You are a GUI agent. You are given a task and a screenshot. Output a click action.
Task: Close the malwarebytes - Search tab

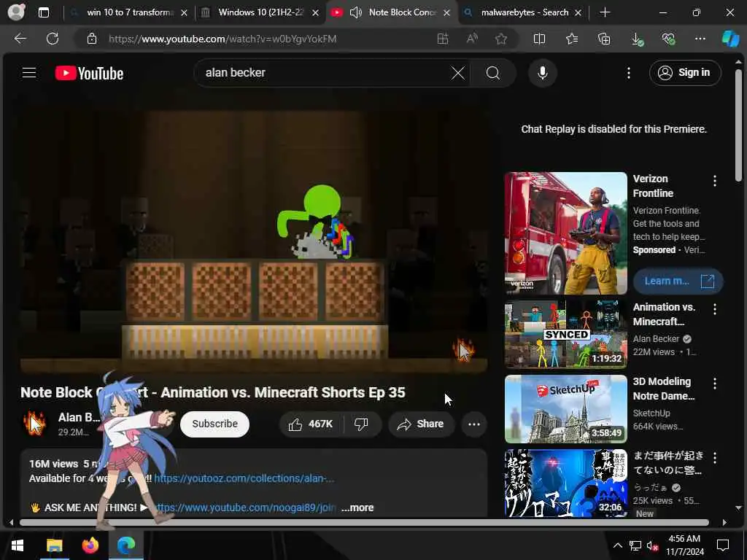click(578, 13)
